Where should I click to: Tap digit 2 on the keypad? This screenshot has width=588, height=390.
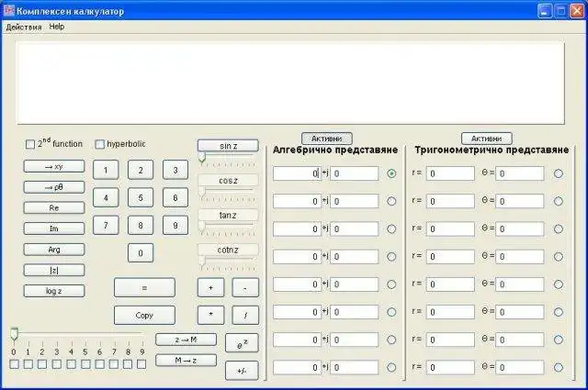[x=141, y=170]
